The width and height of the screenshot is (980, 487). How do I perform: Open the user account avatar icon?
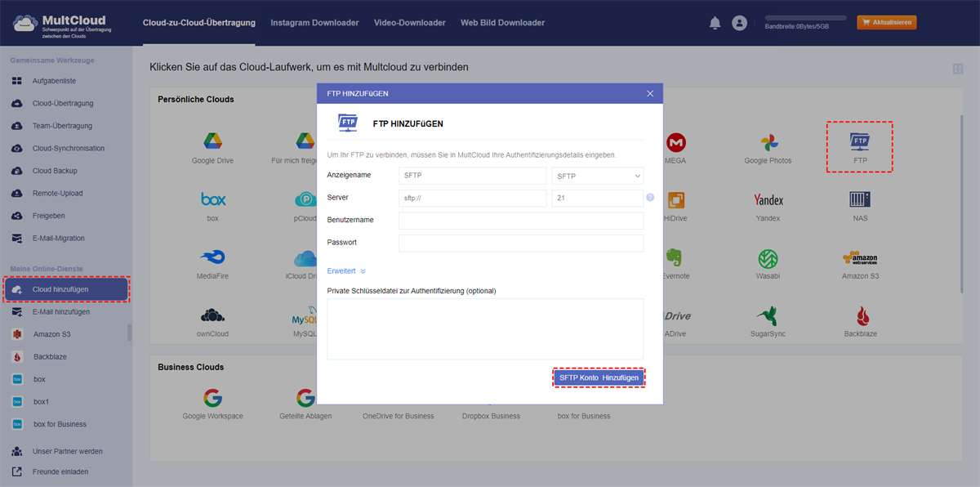[739, 23]
